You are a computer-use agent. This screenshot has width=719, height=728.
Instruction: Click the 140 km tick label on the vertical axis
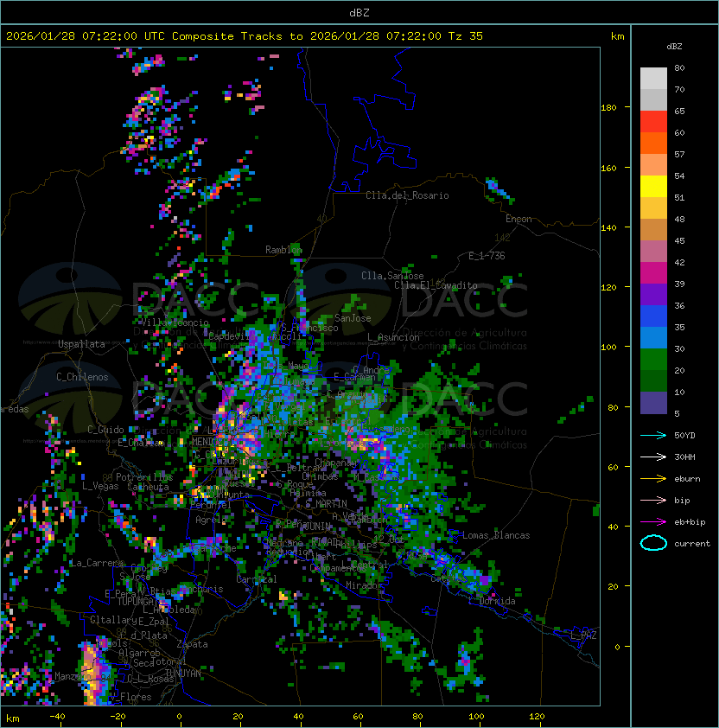(x=608, y=228)
